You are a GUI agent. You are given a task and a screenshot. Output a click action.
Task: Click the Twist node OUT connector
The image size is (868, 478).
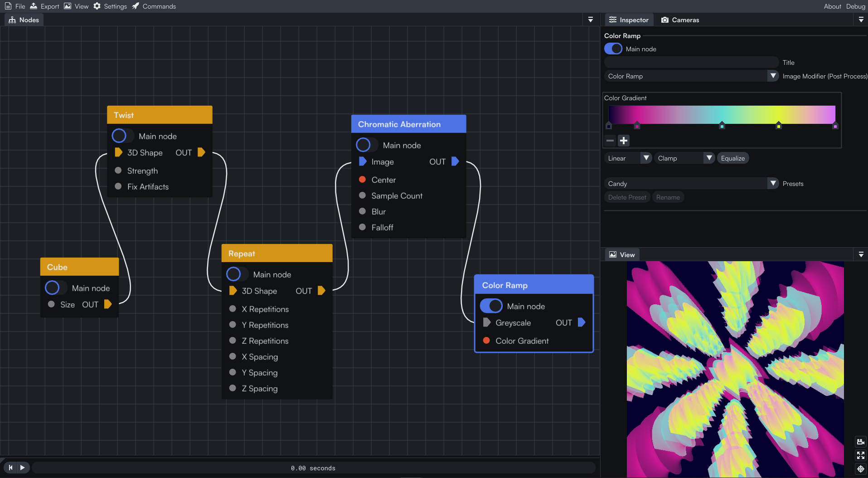202,152
